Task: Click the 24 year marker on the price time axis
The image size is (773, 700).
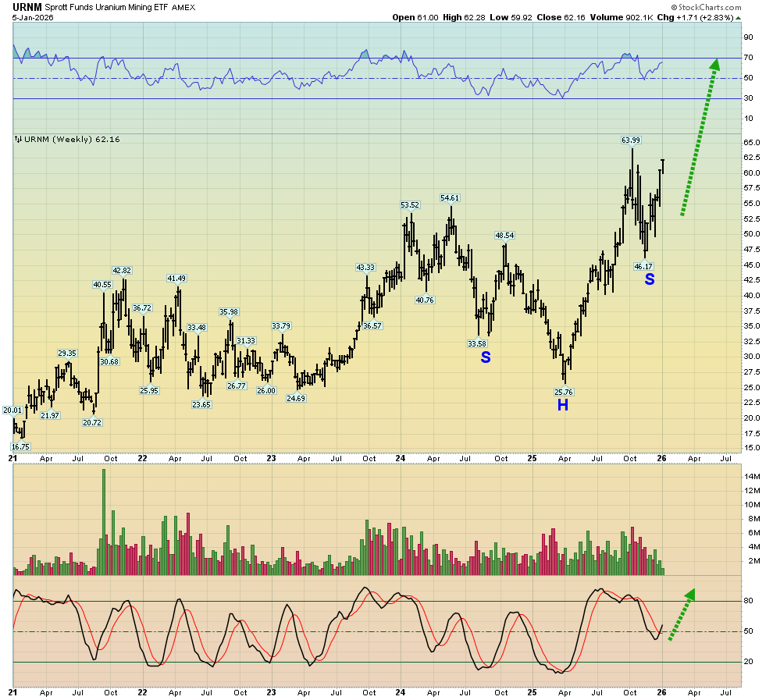Action: point(400,459)
